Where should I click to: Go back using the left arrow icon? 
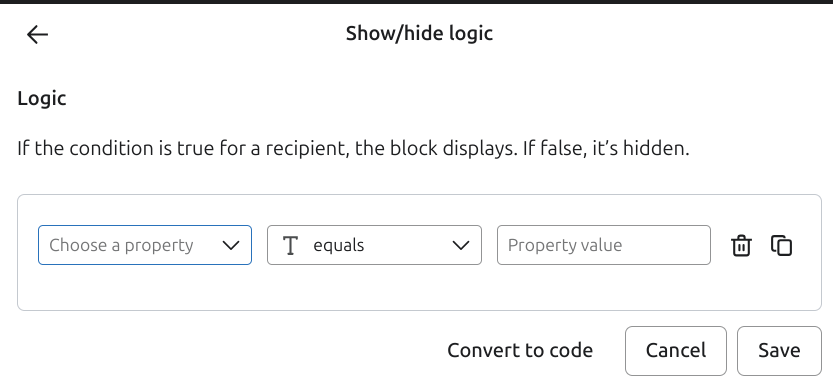[37, 35]
